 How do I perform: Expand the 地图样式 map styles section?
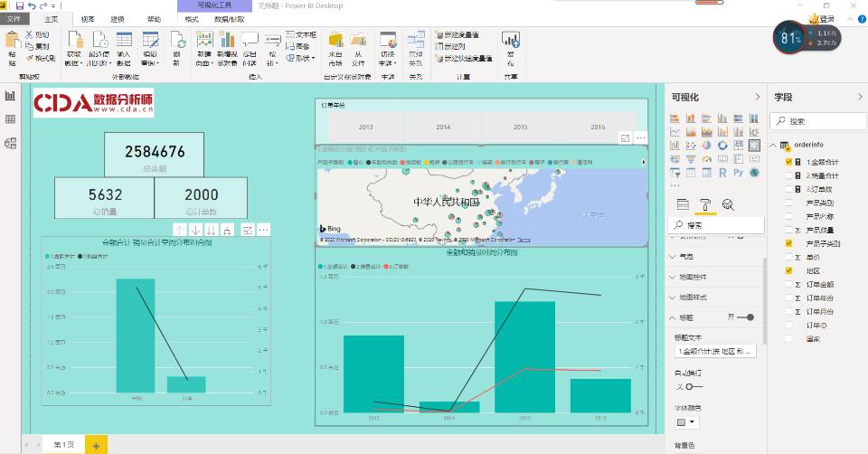coord(672,298)
